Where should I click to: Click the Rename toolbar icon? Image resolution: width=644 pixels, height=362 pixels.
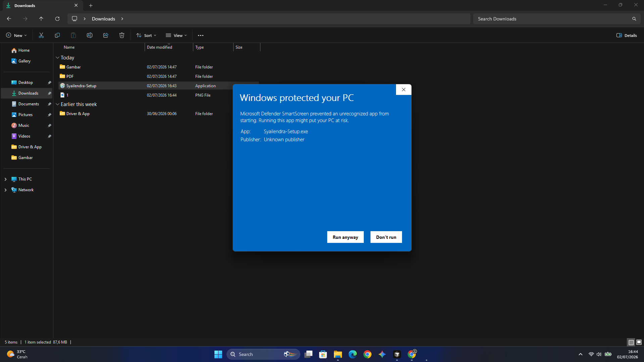coord(90,35)
